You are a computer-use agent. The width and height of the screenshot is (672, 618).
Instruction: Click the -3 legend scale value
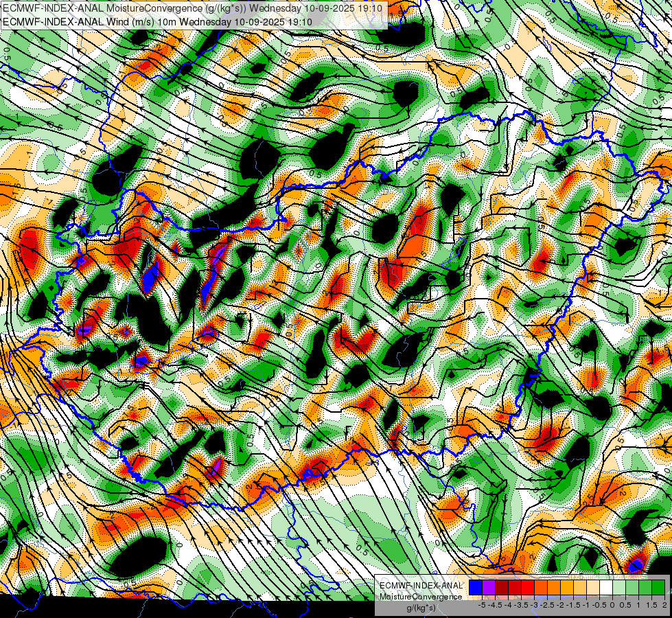click(x=535, y=605)
